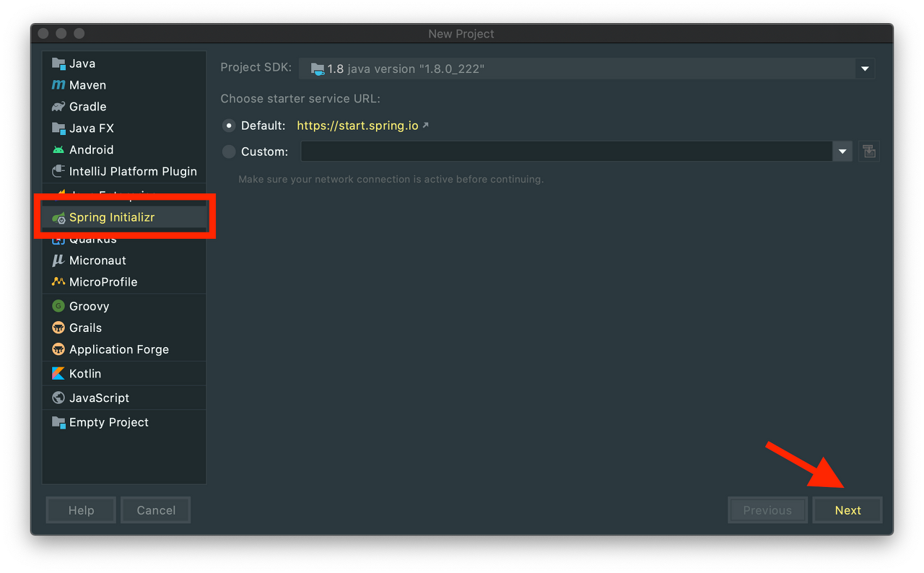Click the New Project window title
Screen dimensions: 924x573
click(461, 34)
